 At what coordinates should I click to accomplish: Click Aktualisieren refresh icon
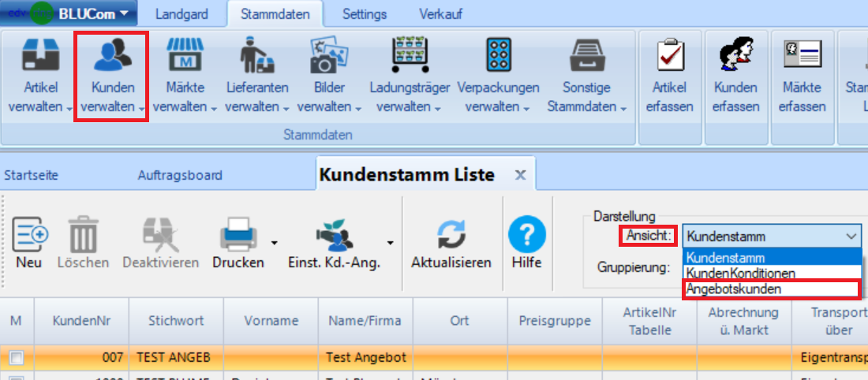point(451,235)
